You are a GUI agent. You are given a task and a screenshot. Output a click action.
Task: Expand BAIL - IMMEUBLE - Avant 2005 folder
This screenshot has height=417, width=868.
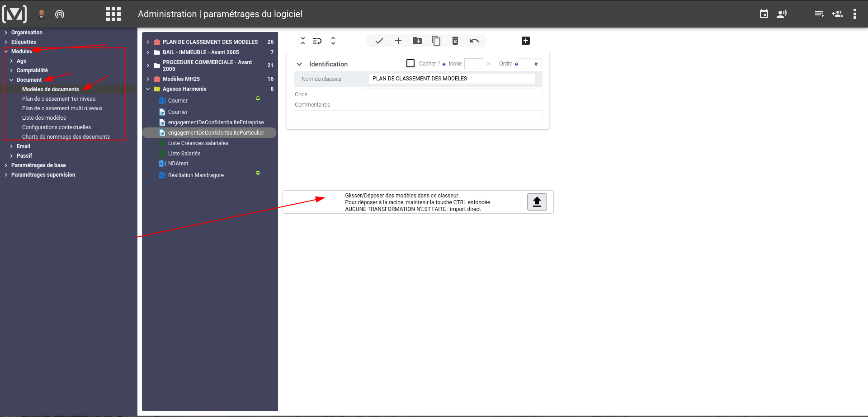tap(148, 52)
